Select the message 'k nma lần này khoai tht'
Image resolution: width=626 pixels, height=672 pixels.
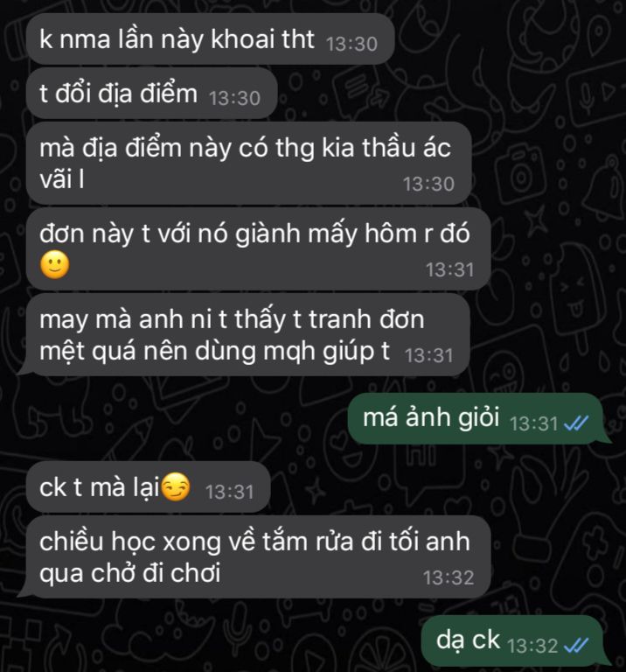coord(210,39)
